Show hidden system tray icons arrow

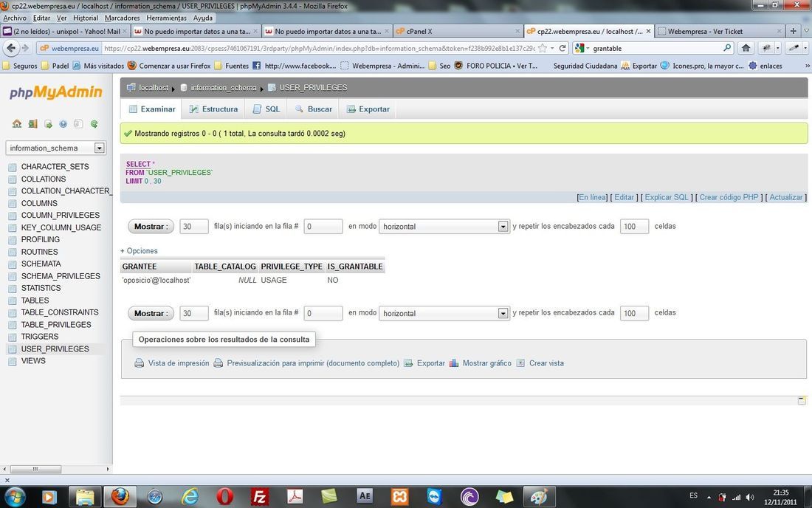(709, 497)
